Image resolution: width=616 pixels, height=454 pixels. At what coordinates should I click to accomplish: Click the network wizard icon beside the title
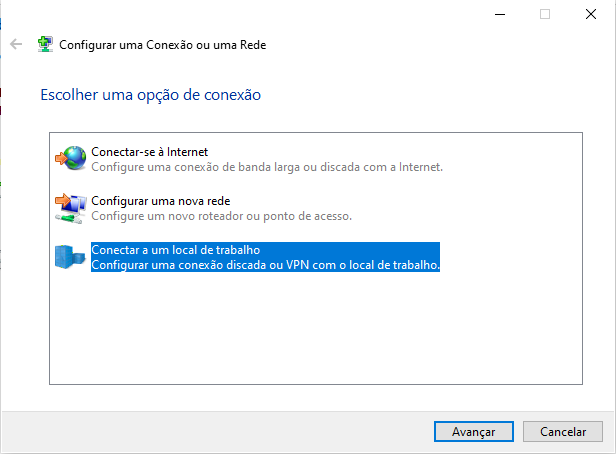click(x=45, y=44)
